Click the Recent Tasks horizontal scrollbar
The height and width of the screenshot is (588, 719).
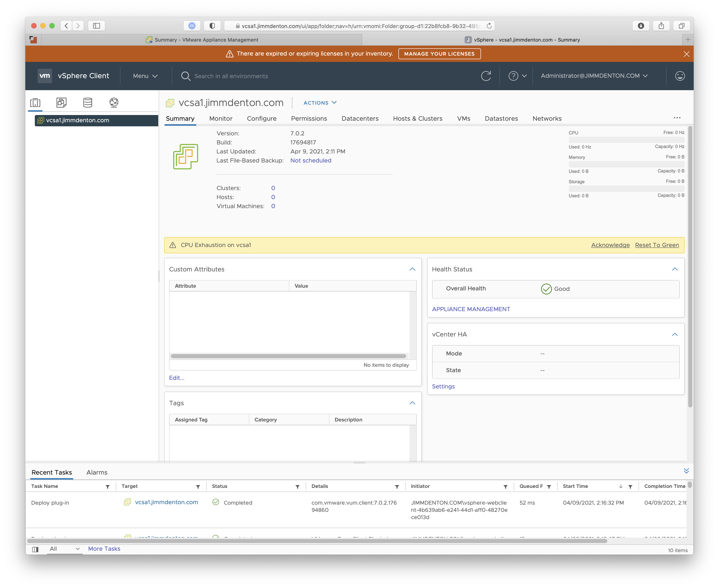click(317, 541)
